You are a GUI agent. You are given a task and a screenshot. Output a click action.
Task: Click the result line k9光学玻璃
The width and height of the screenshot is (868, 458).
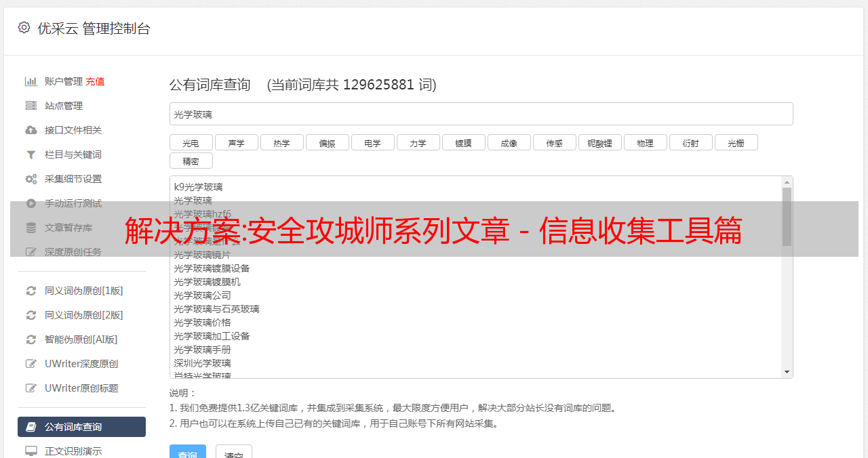(198, 187)
